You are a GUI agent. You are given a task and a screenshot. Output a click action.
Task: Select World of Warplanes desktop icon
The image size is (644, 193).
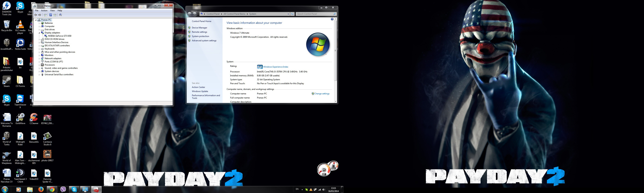(7, 157)
